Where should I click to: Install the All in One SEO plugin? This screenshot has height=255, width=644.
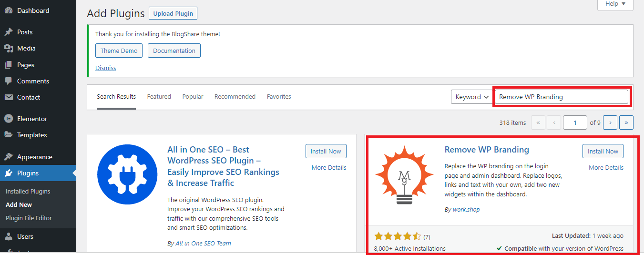pos(326,151)
